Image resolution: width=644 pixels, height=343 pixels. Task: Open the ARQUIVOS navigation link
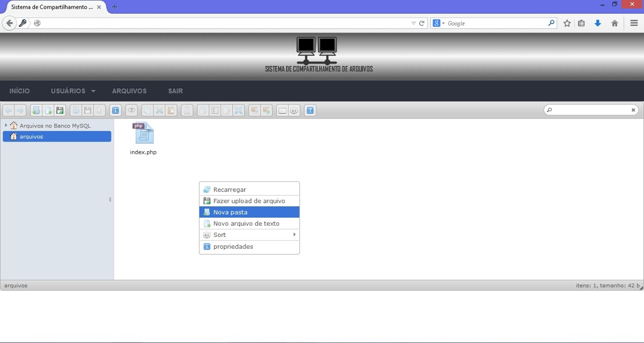129,91
